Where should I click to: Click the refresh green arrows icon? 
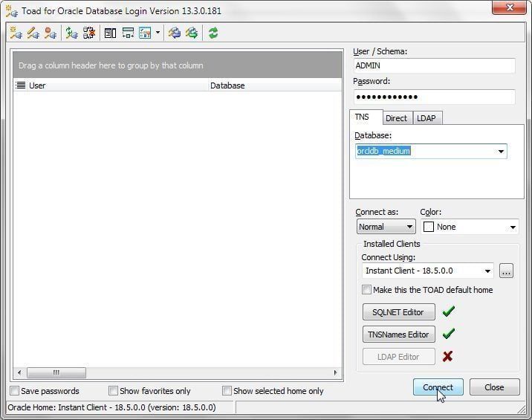[213, 33]
